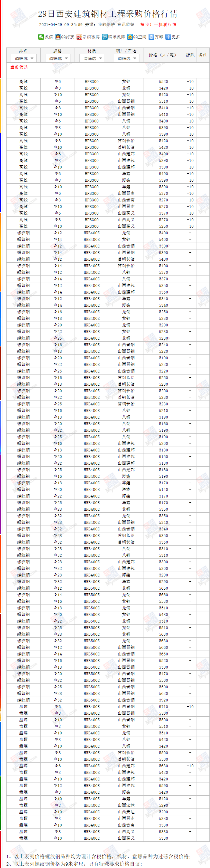Expand the 钢厂/产地 filter dropdown
The image size is (210, 868).
point(126,58)
